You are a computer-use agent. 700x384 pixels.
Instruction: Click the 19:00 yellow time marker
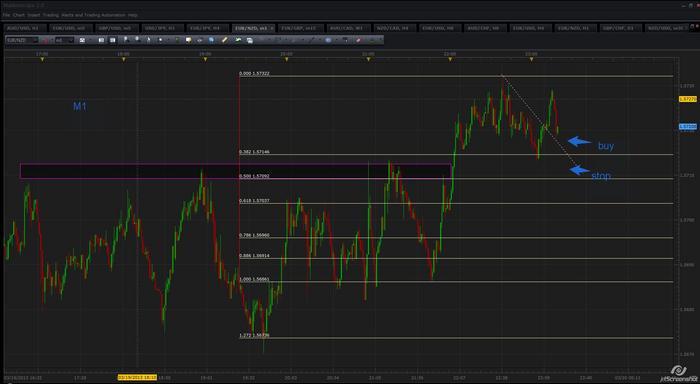pos(205,59)
